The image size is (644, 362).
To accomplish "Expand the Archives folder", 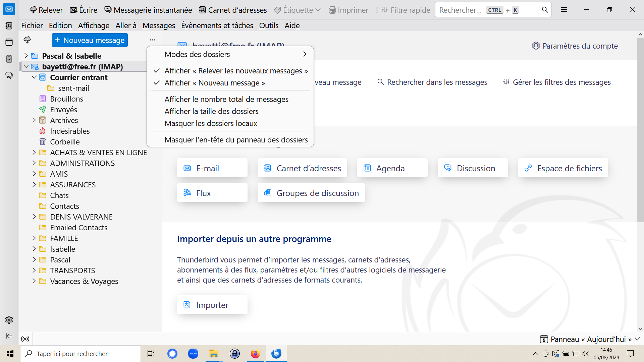I will coord(34,120).
